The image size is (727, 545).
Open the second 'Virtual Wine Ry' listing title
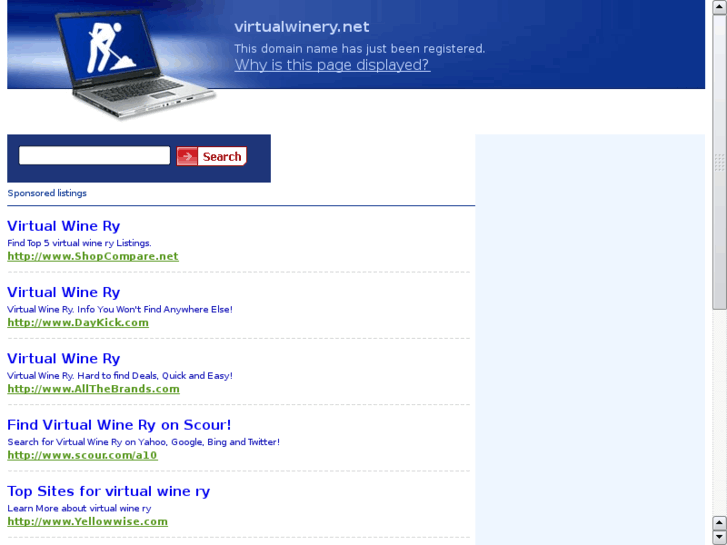[64, 292]
